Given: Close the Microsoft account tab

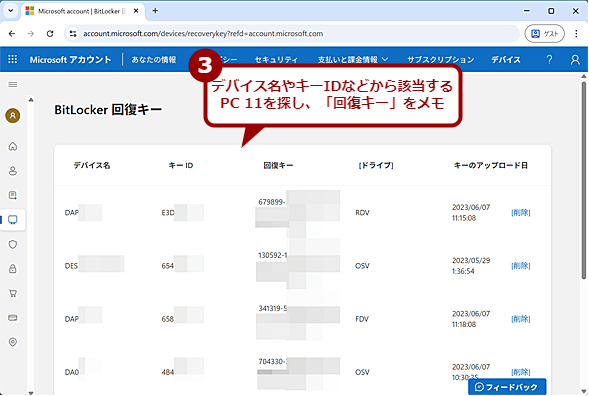Looking at the screenshot, I should coord(136,11).
